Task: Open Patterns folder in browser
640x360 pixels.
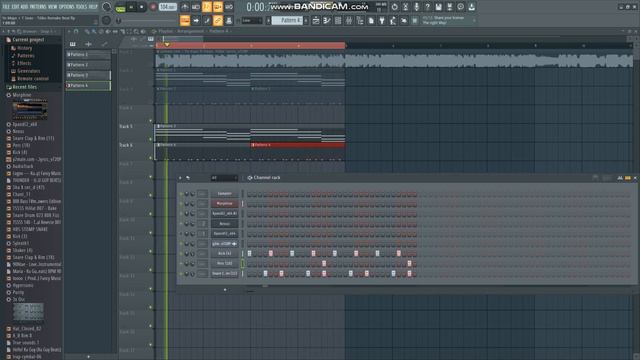Action: tap(25, 56)
